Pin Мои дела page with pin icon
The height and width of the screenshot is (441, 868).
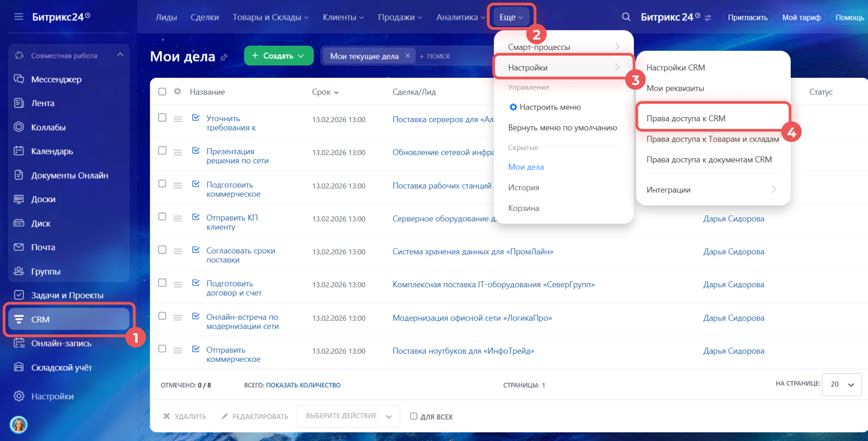pyautogui.click(x=224, y=57)
